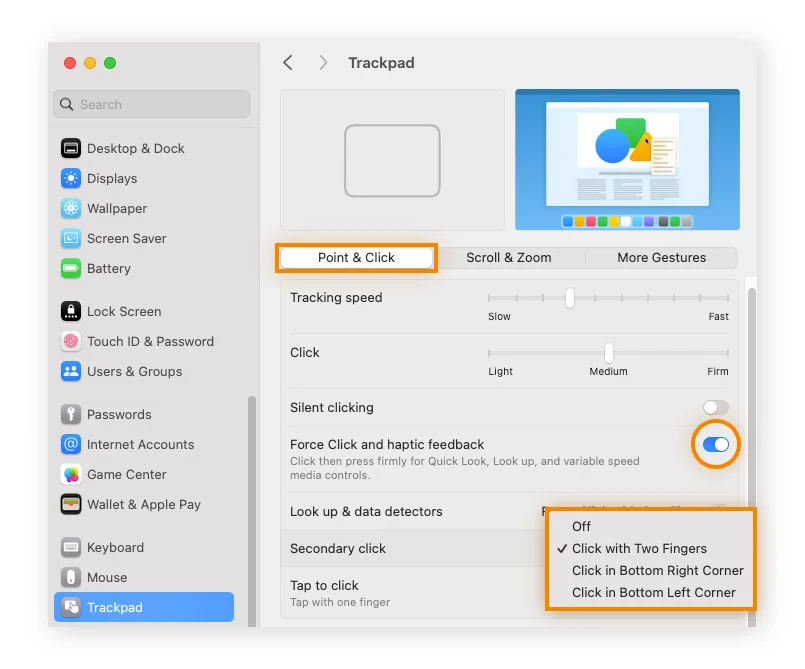Select the Users & Groups icon

[71, 371]
